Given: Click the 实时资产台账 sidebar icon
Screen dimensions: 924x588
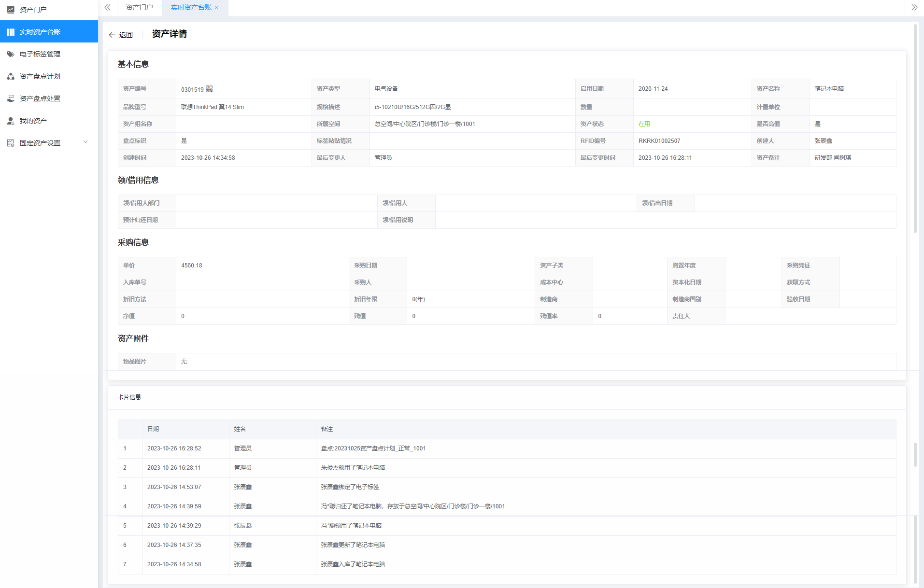Looking at the screenshot, I should (x=11, y=32).
